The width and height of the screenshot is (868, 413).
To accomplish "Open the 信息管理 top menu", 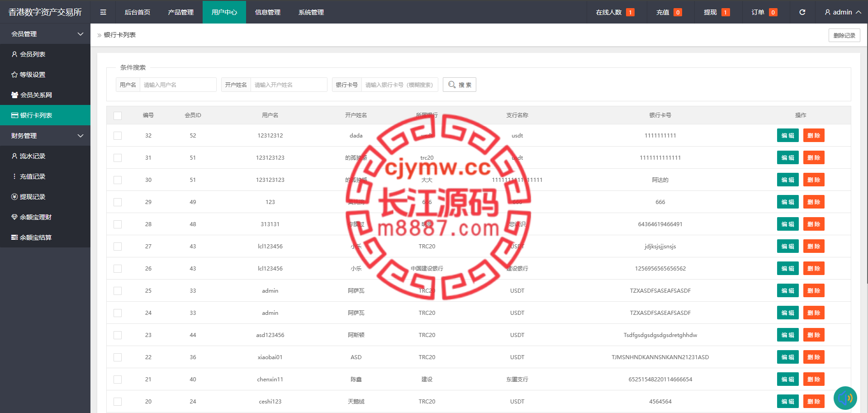I will [268, 12].
